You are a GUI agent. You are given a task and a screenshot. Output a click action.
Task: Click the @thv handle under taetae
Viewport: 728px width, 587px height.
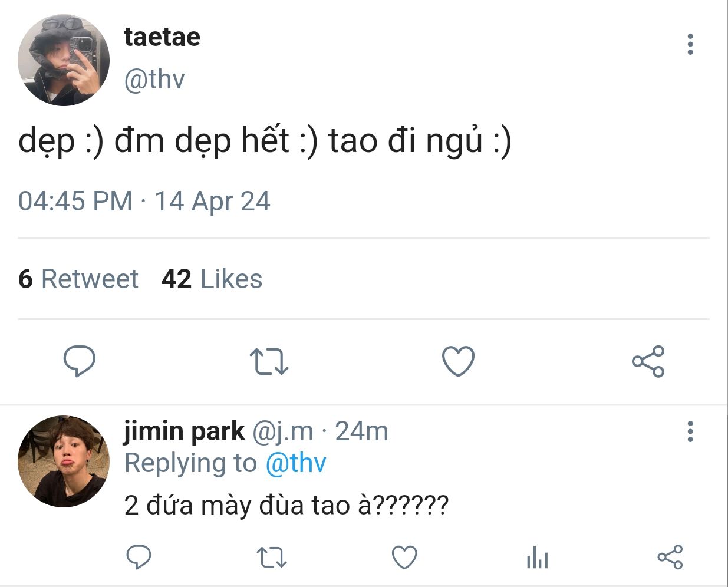coord(154,79)
